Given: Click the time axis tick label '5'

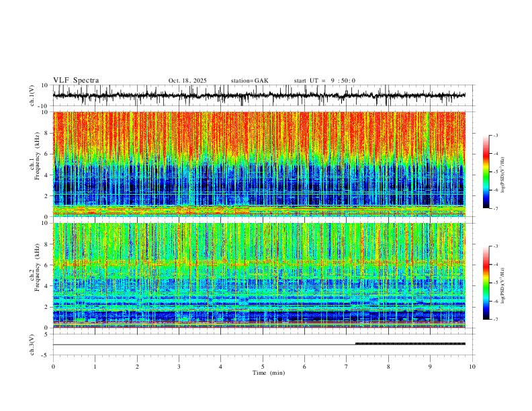Looking at the screenshot, I should pos(263,367).
